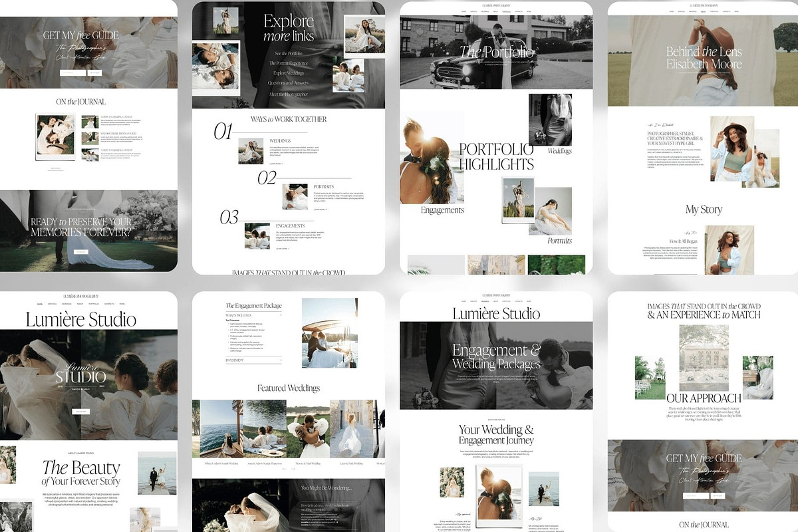Click the "Featured Weddings" heading
This screenshot has height=532, width=798.
click(x=289, y=388)
